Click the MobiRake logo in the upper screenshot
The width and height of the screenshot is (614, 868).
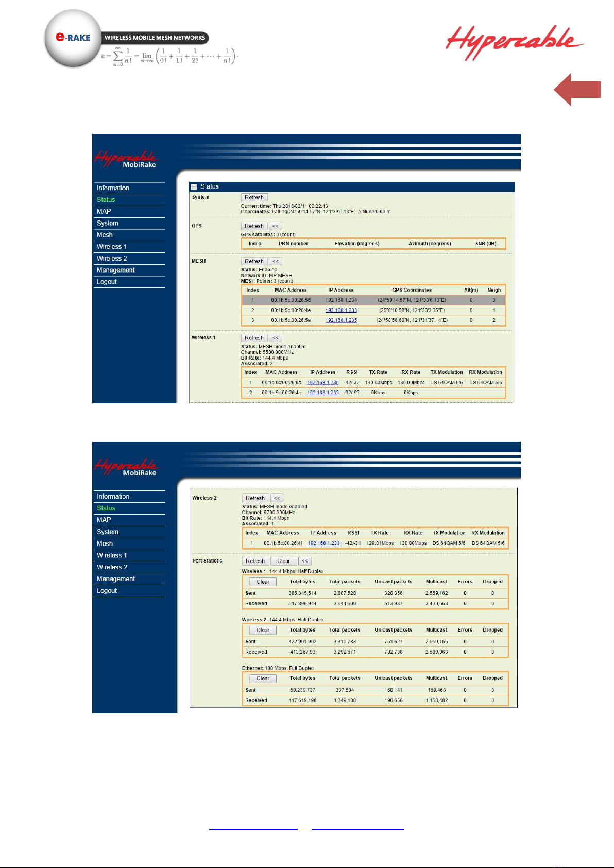click(126, 159)
